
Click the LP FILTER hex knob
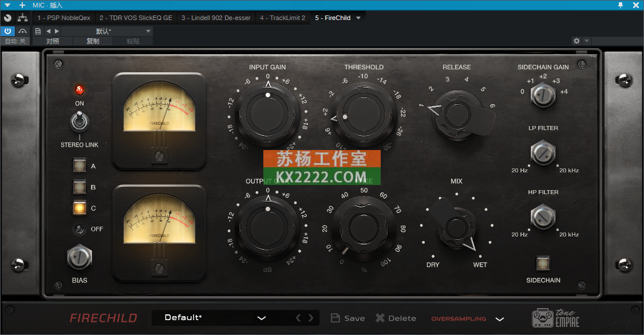click(543, 152)
